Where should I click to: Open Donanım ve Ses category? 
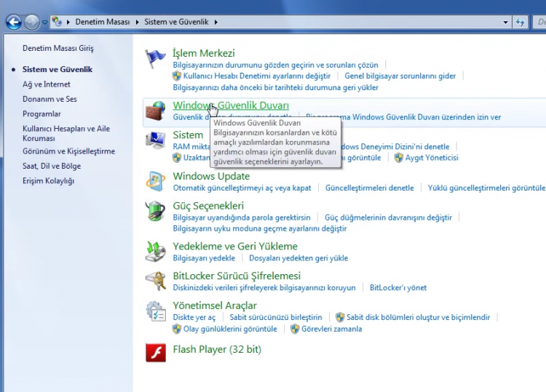coord(50,99)
